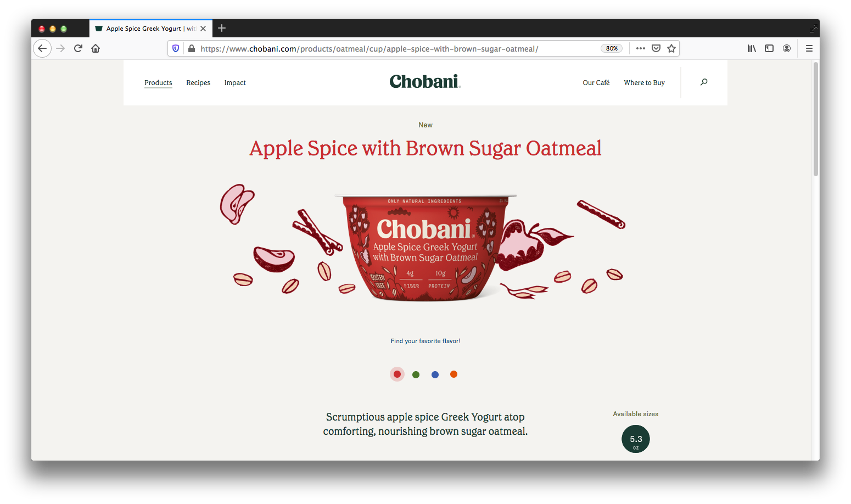
Task: Open the Recipes navigation item
Action: tap(198, 83)
